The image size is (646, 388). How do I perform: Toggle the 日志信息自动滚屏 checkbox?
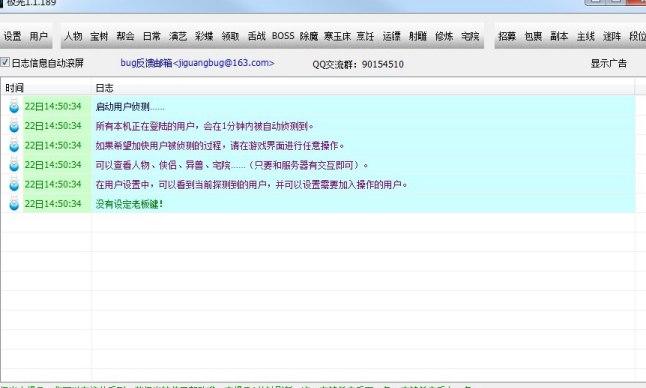click(5, 63)
